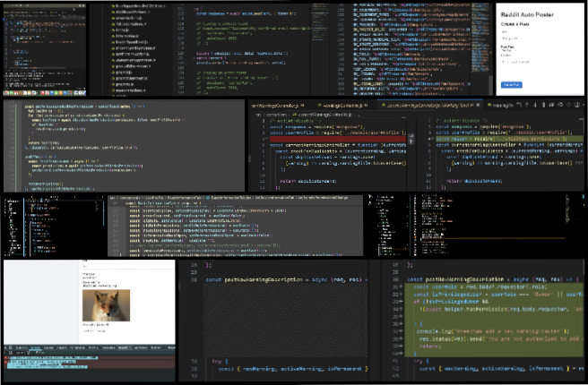588x385 pixels.
Task: Click 'return duplicateFound;' in the left diff pane
Action: [x=308, y=181]
